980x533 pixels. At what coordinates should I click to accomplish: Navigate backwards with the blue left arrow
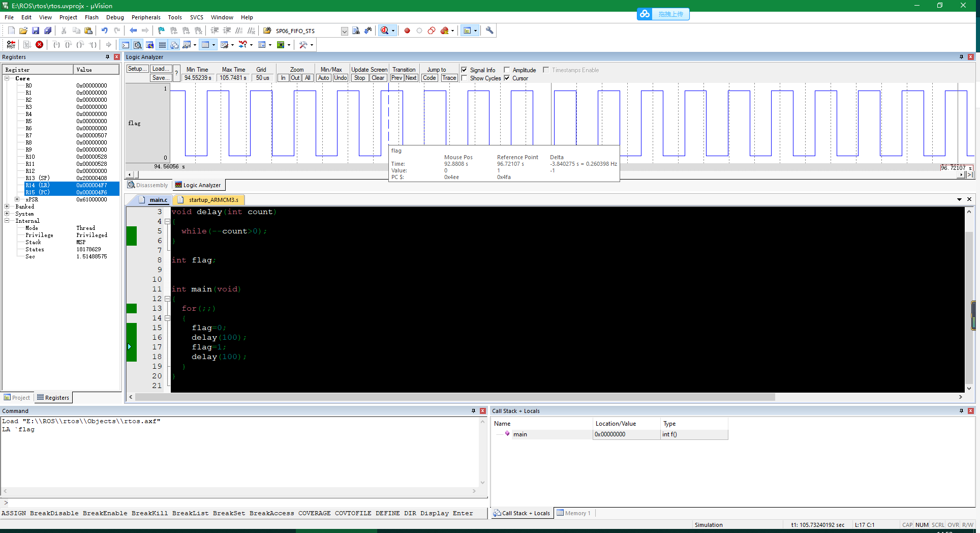pyautogui.click(x=133, y=31)
